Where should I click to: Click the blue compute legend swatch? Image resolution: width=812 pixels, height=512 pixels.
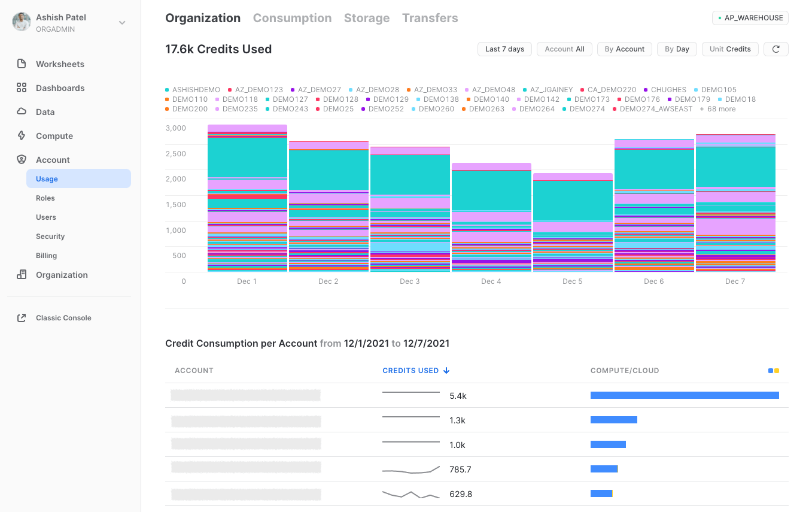click(770, 370)
